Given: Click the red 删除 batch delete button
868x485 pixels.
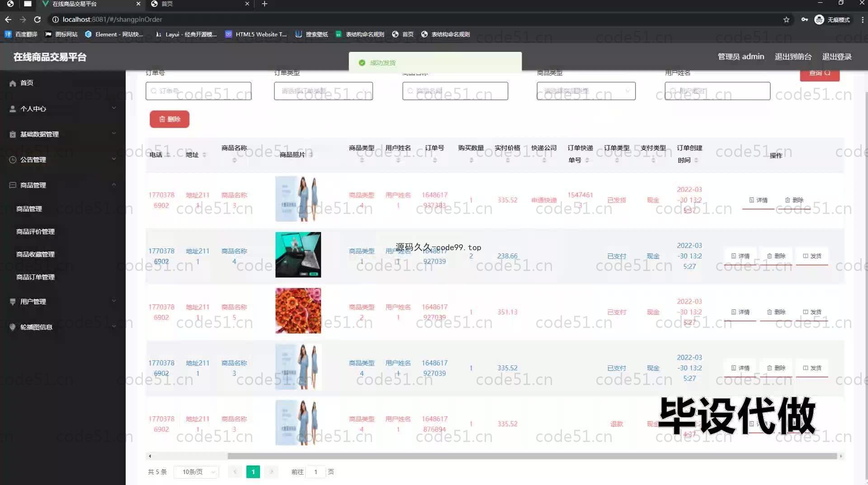Looking at the screenshot, I should pos(170,119).
